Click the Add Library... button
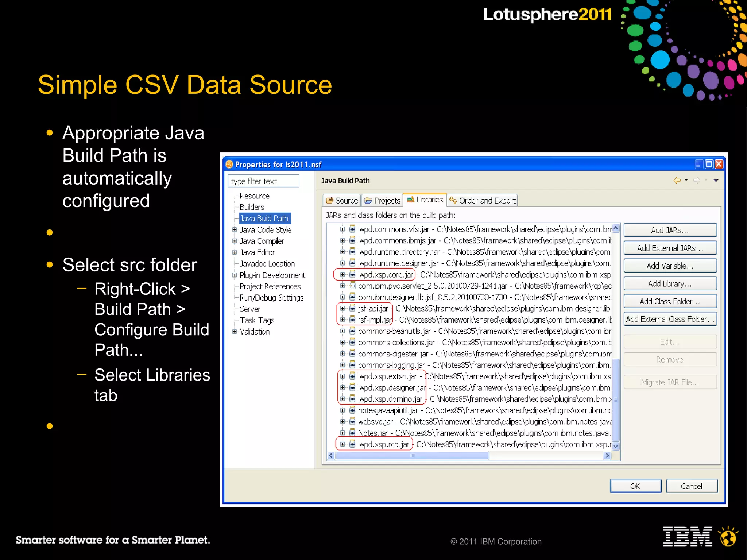Image resolution: width=747 pixels, height=560 pixels. 670,283
